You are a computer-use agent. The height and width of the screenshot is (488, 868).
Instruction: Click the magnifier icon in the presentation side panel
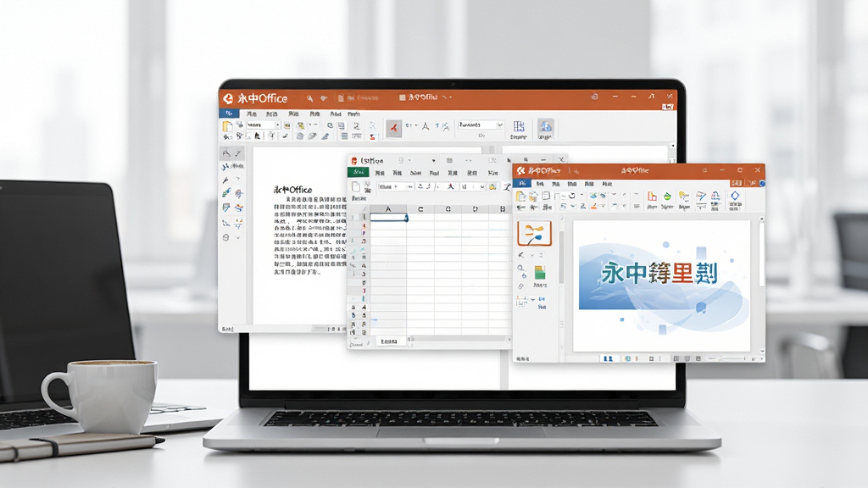(521, 269)
